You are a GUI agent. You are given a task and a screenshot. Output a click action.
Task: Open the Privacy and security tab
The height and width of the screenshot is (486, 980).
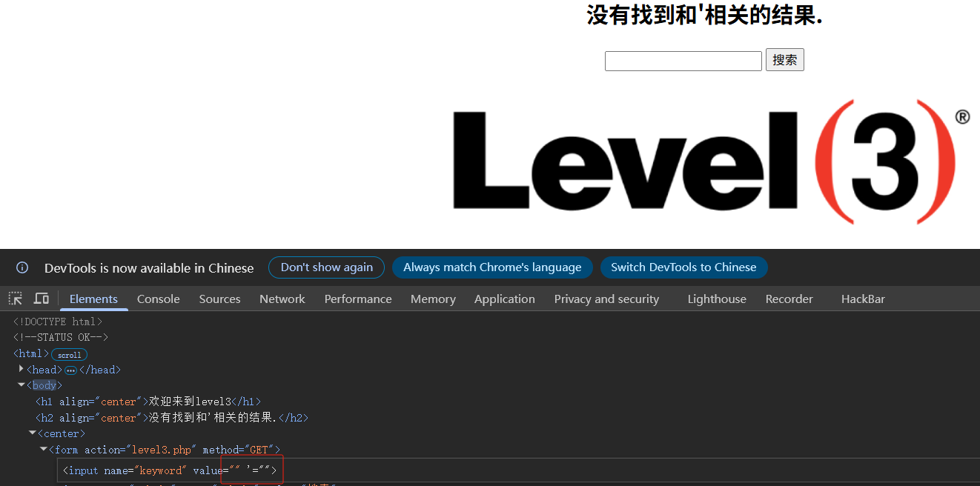[x=606, y=299]
